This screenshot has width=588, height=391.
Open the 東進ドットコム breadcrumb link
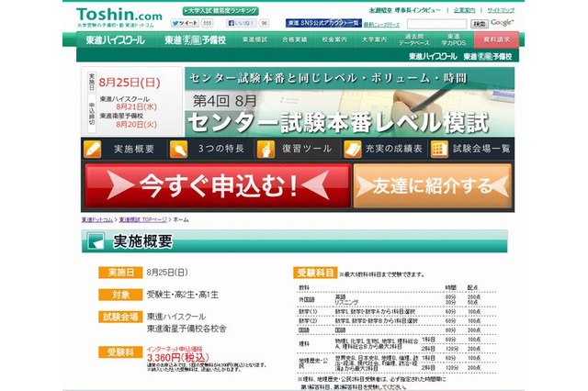[x=97, y=220]
